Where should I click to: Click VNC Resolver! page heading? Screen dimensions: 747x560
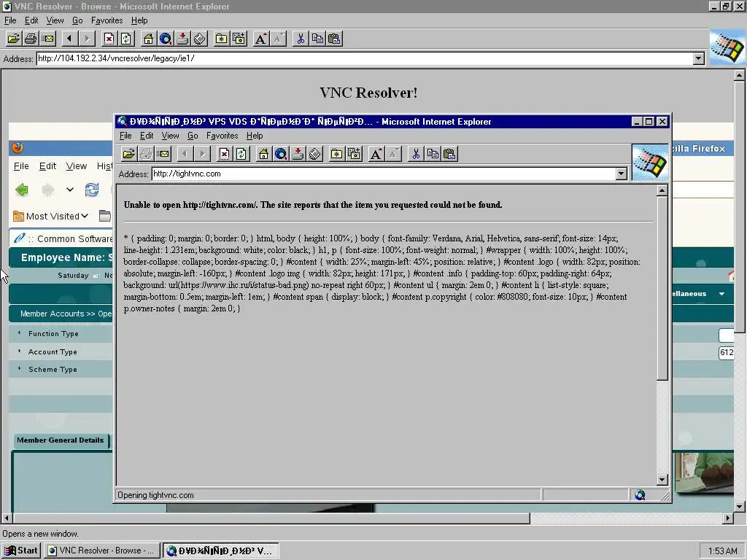pos(368,93)
